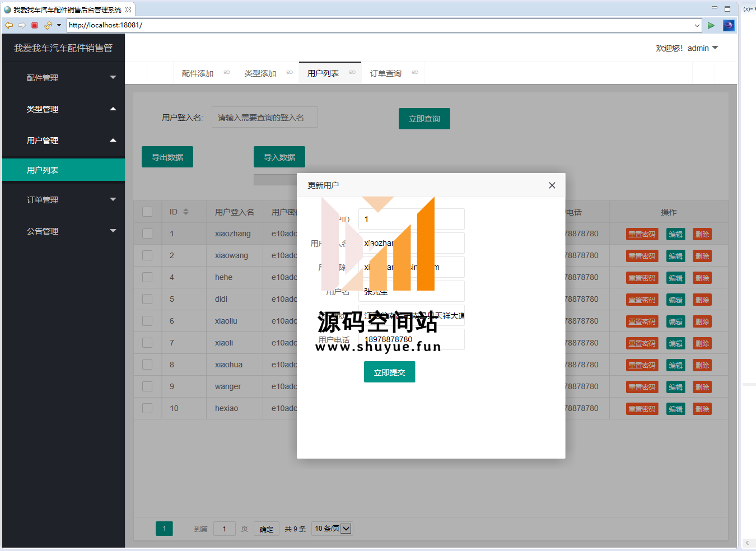Close the 用户列表 tab via its icon
The height and width of the screenshot is (551, 756).
[352, 72]
